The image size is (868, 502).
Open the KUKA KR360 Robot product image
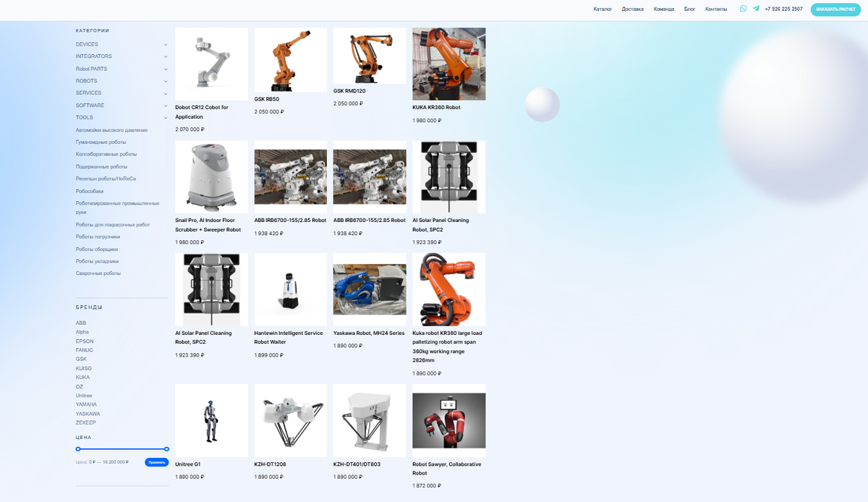point(448,64)
